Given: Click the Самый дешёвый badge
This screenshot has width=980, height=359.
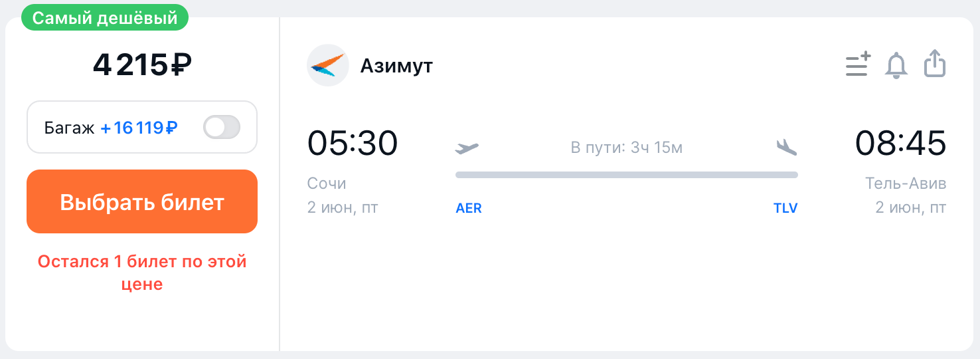Looking at the screenshot, I should coord(105,18).
